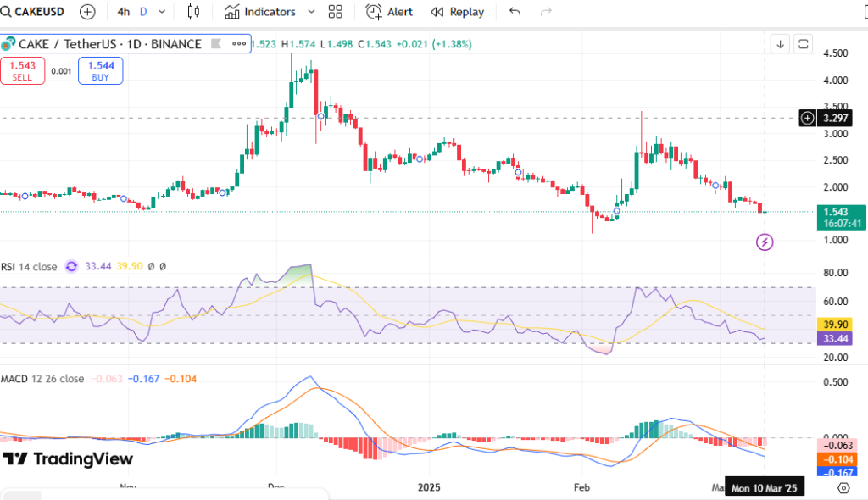Image resolution: width=868 pixels, height=500 pixels.
Task: Open the layout templates grid icon
Action: (x=336, y=12)
